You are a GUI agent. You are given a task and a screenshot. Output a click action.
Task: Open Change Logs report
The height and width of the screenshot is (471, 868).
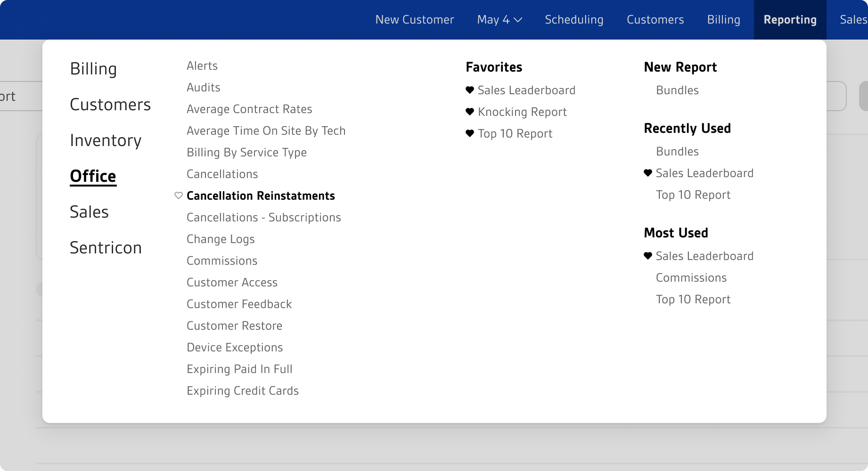[x=221, y=239]
